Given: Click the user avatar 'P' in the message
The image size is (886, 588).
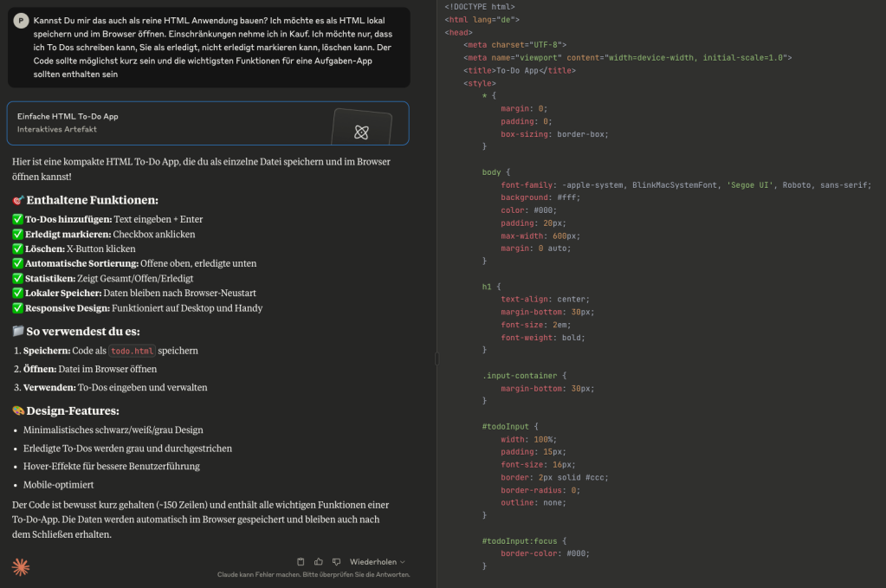Looking at the screenshot, I should (21, 21).
